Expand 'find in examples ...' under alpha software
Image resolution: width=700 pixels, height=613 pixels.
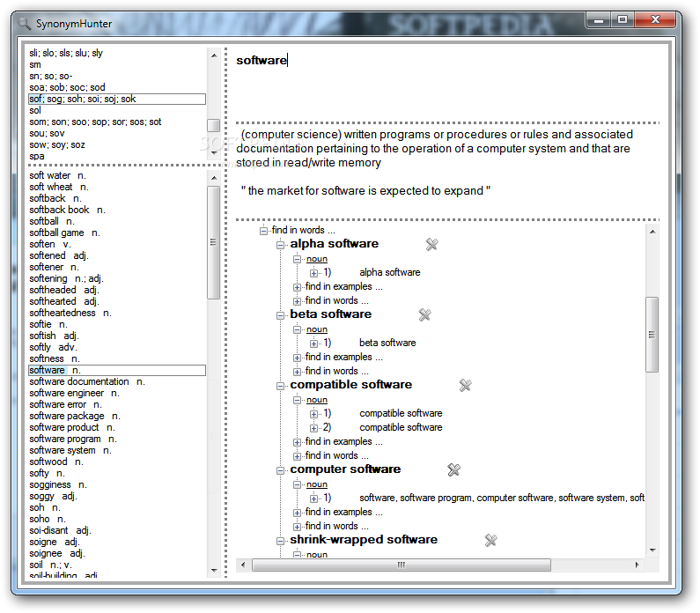pyautogui.click(x=298, y=287)
